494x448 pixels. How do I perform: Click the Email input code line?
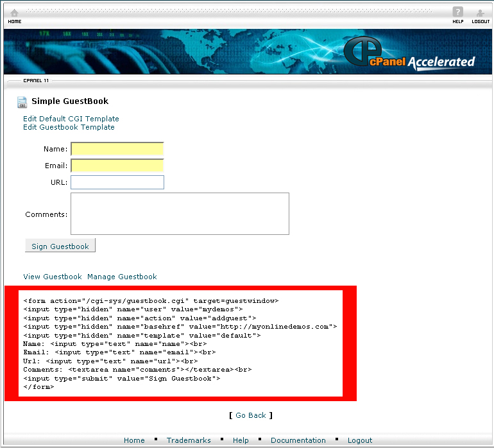(x=119, y=352)
